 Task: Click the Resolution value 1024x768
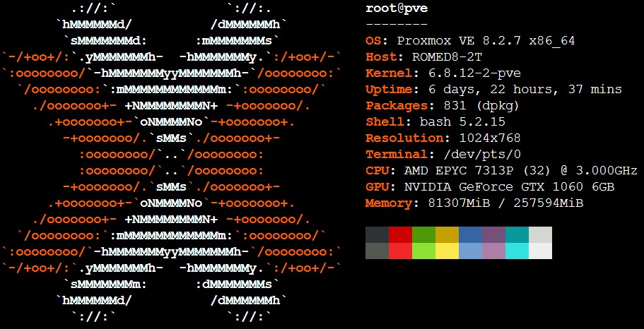[x=490, y=138]
